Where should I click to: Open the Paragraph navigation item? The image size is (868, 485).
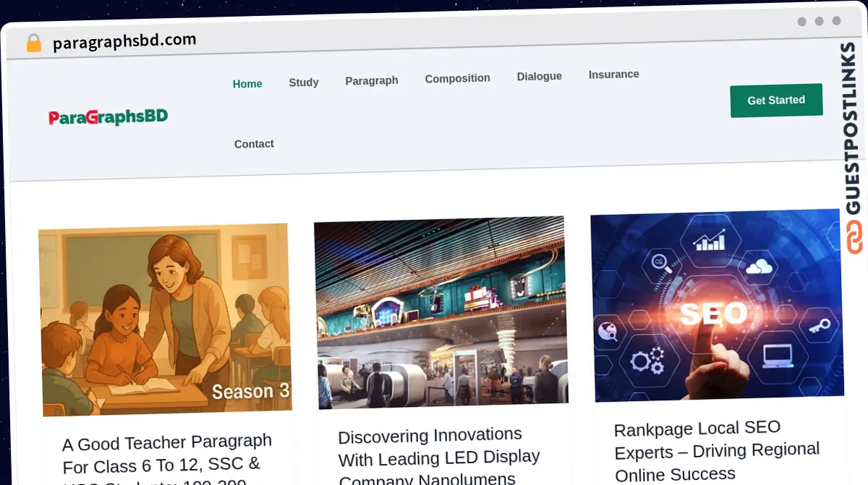pos(372,80)
